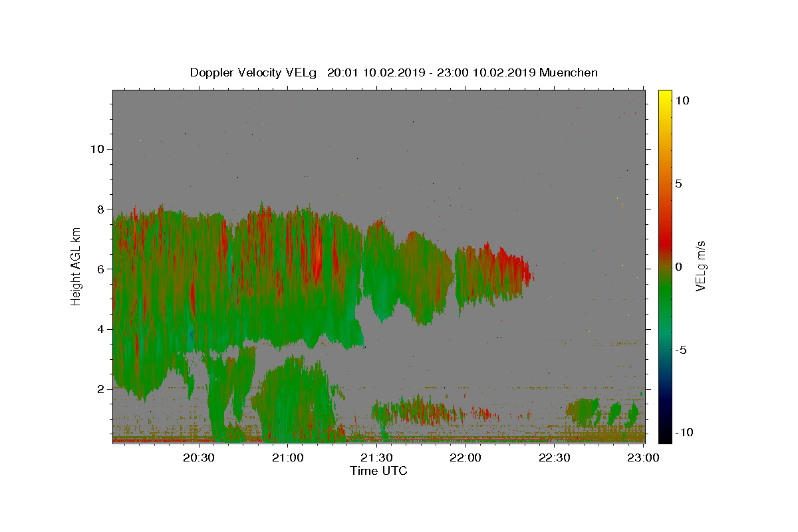This screenshot has width=798, height=532.
Task: Click the 21:00 time axis label
Action: 288,458
